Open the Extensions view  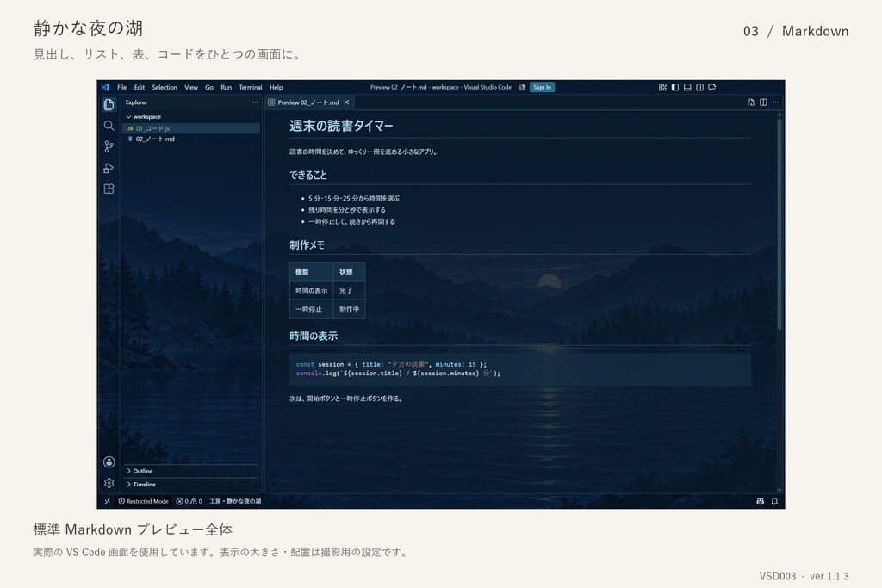[109, 189]
